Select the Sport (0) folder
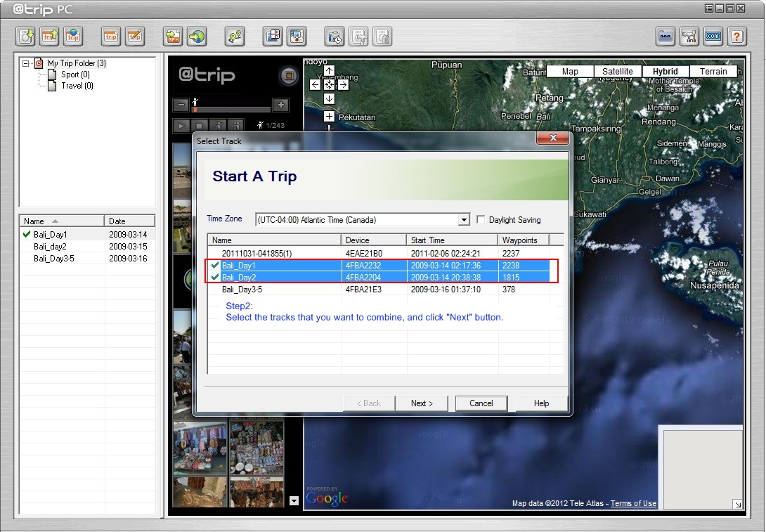Image resolution: width=766 pixels, height=532 pixels. point(75,74)
